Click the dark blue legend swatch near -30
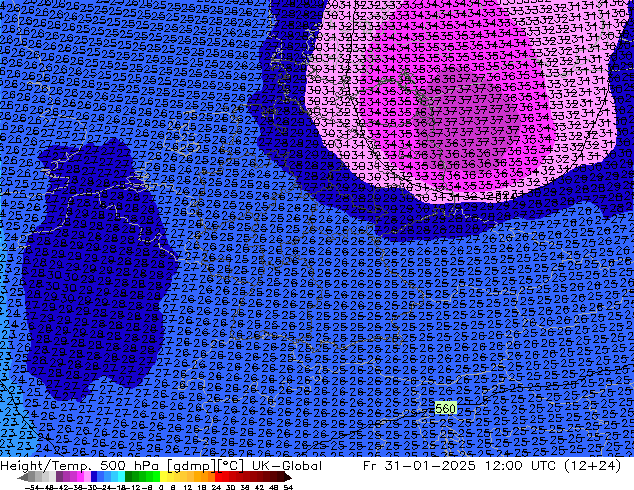 click(x=94, y=476)
